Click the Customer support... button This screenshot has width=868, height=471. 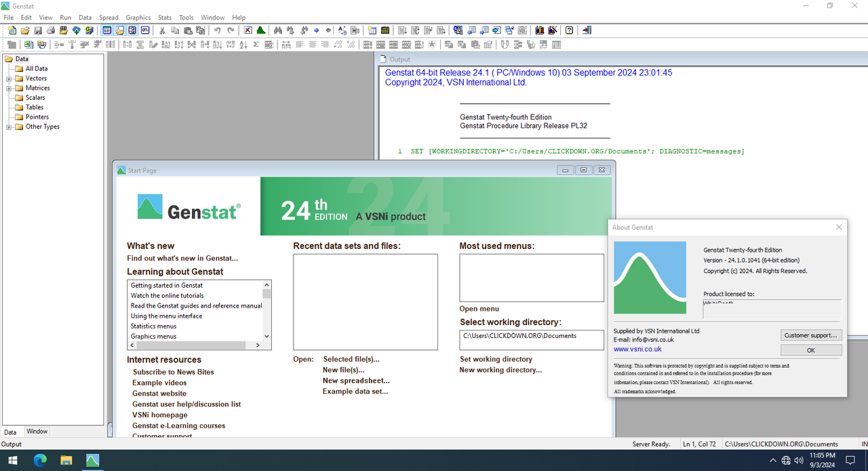(811, 335)
